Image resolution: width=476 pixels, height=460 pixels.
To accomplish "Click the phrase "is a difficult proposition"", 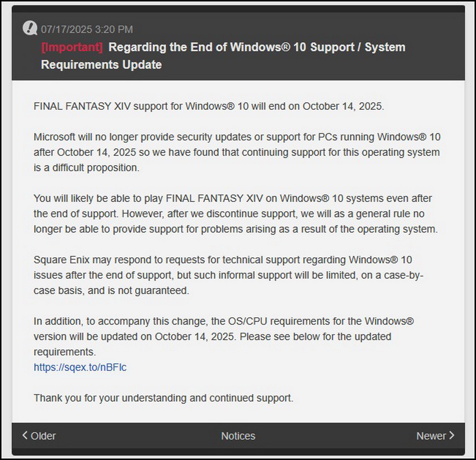I will 86,168.
